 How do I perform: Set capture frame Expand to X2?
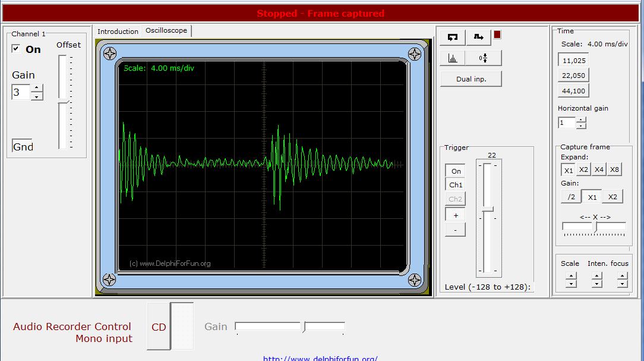coord(583,169)
